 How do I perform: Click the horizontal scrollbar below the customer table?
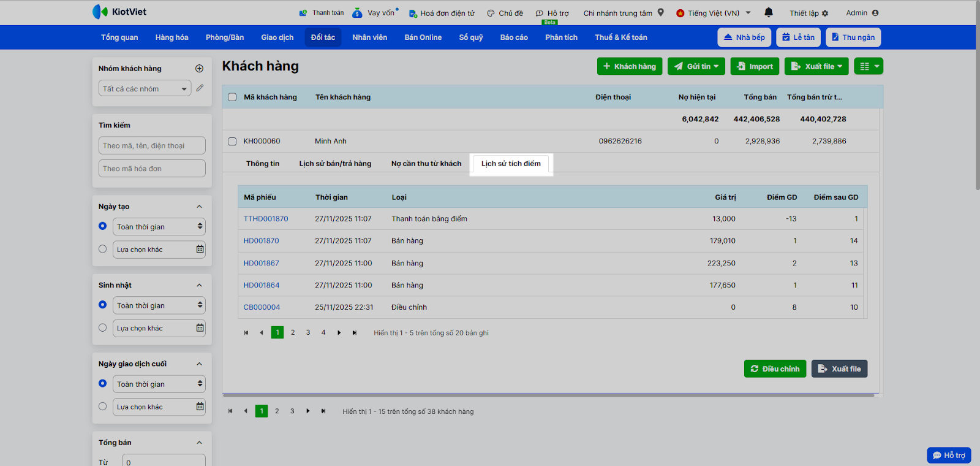tap(548, 395)
